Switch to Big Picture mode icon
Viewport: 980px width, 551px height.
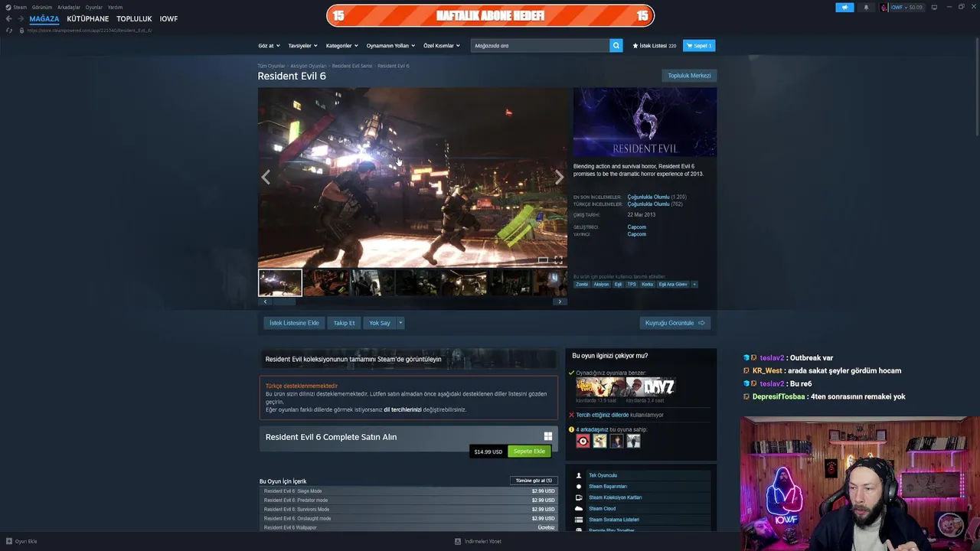pyautogui.click(x=934, y=7)
